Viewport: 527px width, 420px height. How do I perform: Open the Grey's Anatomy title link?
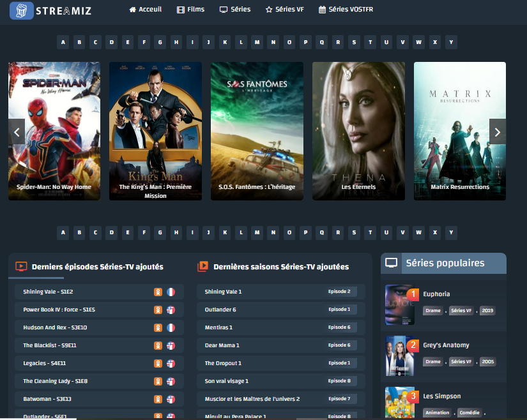tap(446, 345)
